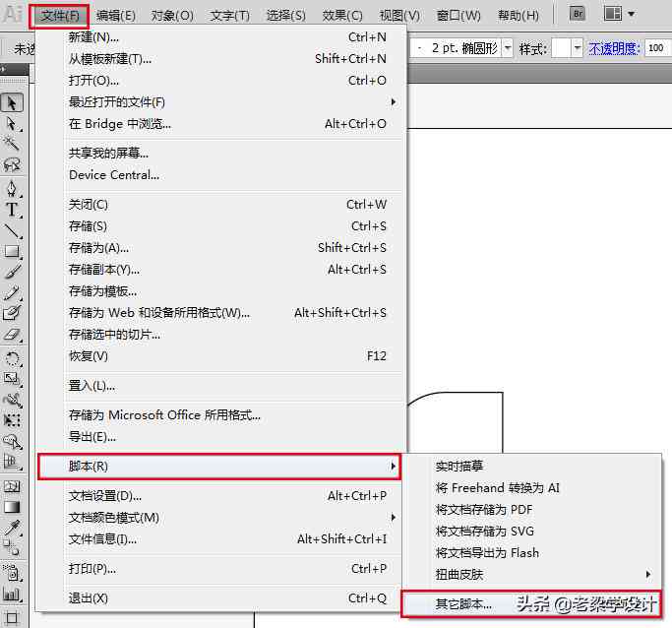The image size is (672, 628).
Task: Click the 样式 style swatch box
Action: pyautogui.click(x=562, y=48)
